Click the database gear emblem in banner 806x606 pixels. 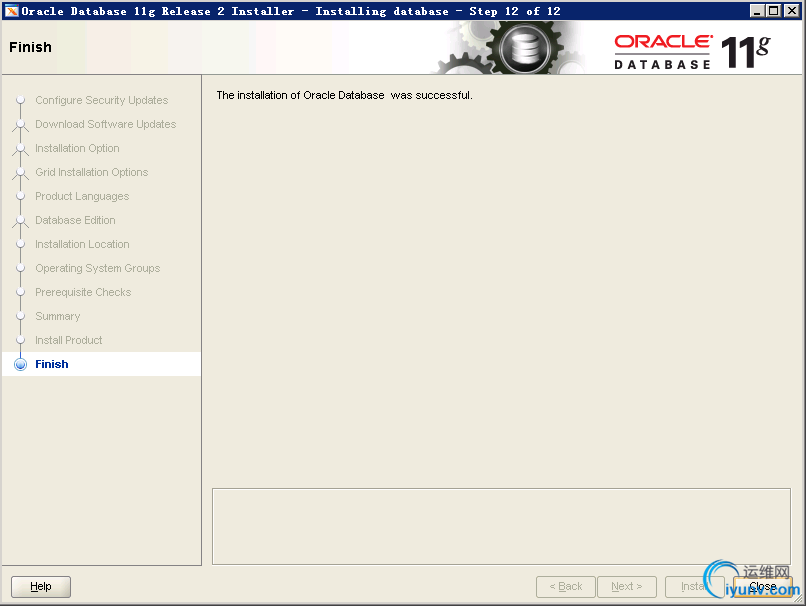[524, 50]
